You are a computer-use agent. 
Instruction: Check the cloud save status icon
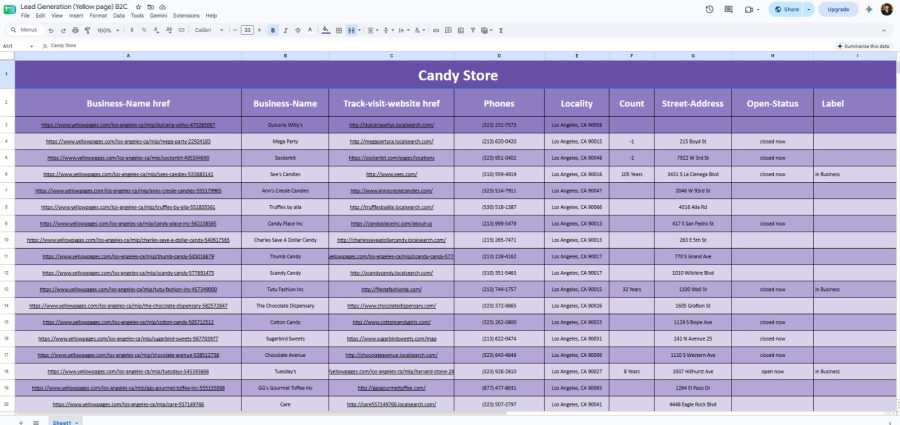[x=162, y=6]
